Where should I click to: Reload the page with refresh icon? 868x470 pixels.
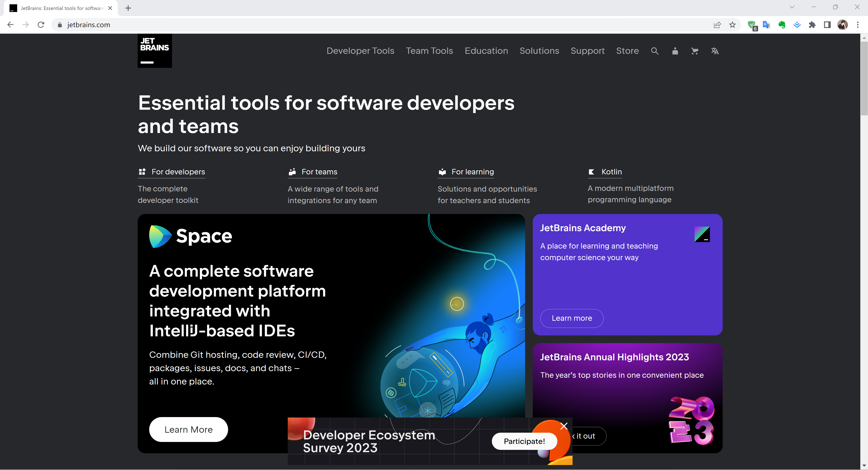tap(41, 25)
